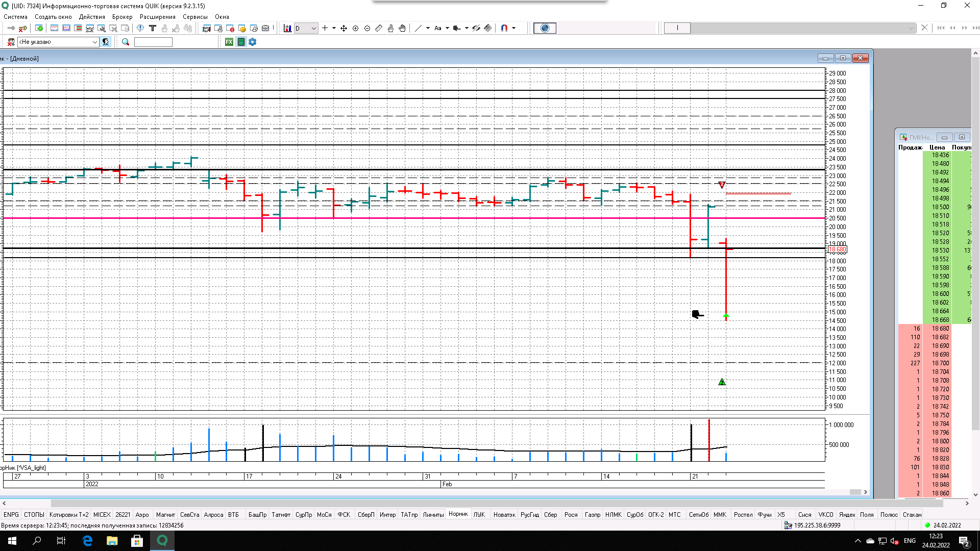Expand the text label Aa tool dropdown arrow
This screenshot has width=980, height=551.
click(447, 29)
